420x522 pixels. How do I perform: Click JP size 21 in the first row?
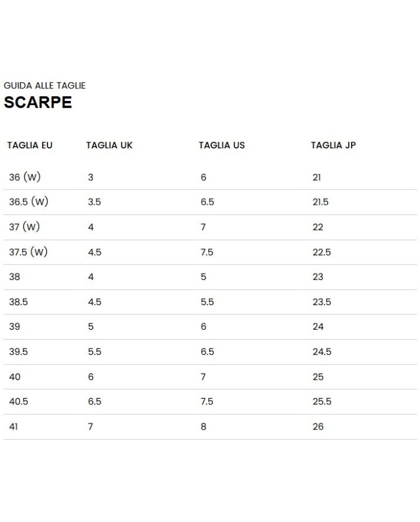(x=317, y=177)
